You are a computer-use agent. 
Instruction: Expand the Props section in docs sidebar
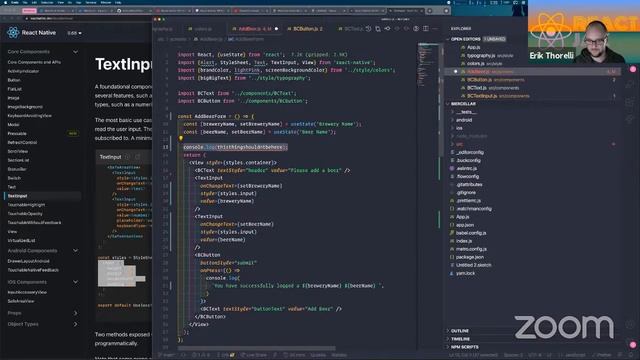point(75,313)
